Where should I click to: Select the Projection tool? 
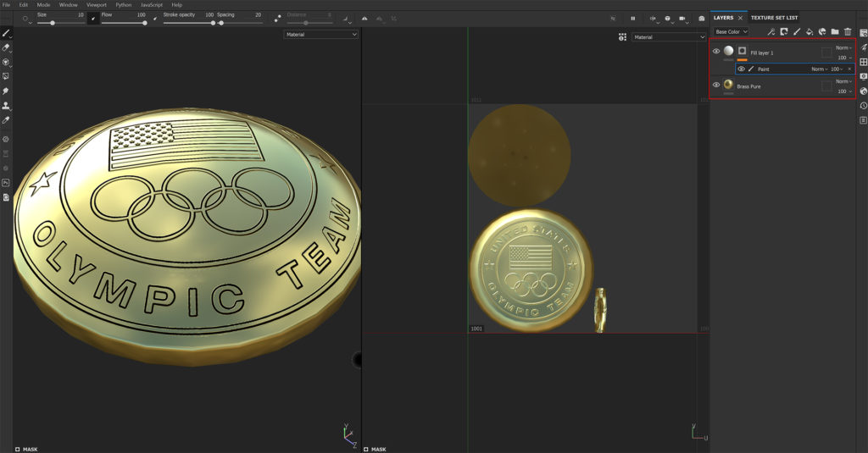click(x=6, y=62)
